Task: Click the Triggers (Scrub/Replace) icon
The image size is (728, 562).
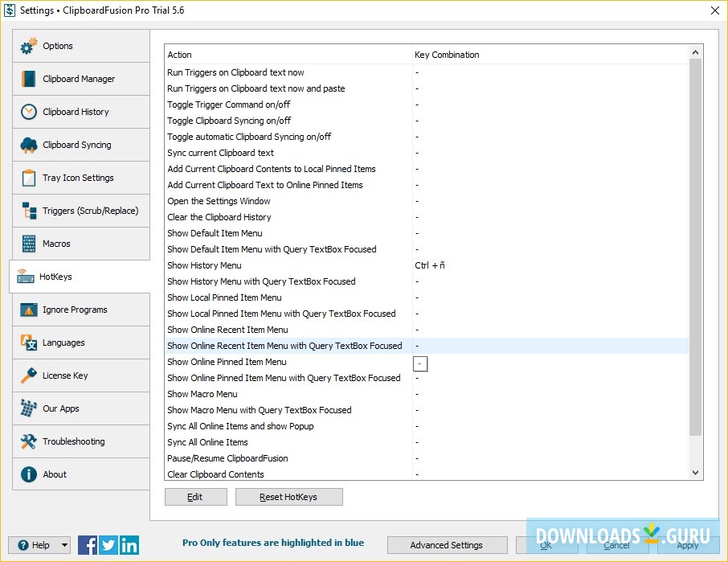Action: click(x=29, y=211)
